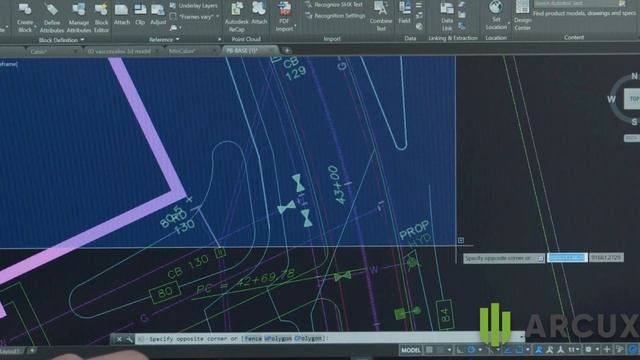Click the Autodesk Seek search field
This screenshot has height=360, width=640.
click(x=576, y=3)
